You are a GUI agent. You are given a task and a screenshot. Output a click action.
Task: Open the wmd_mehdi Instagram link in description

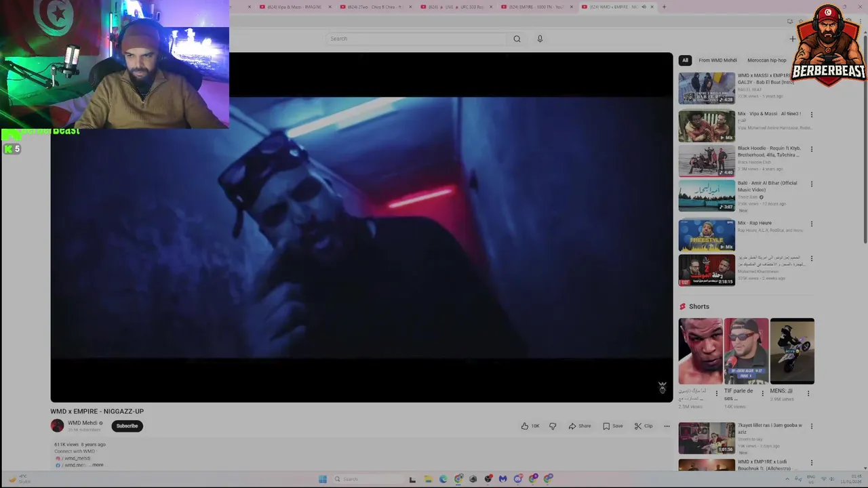77,458
